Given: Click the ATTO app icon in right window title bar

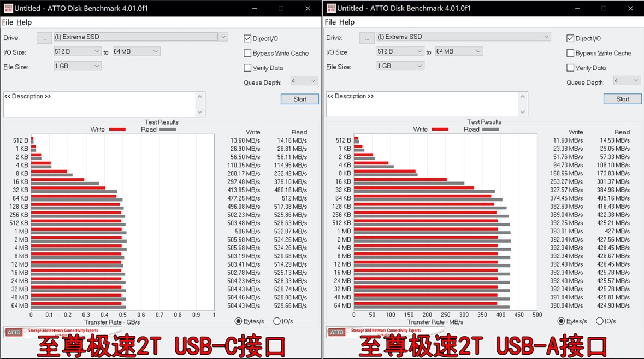Looking at the screenshot, I should pos(330,8).
